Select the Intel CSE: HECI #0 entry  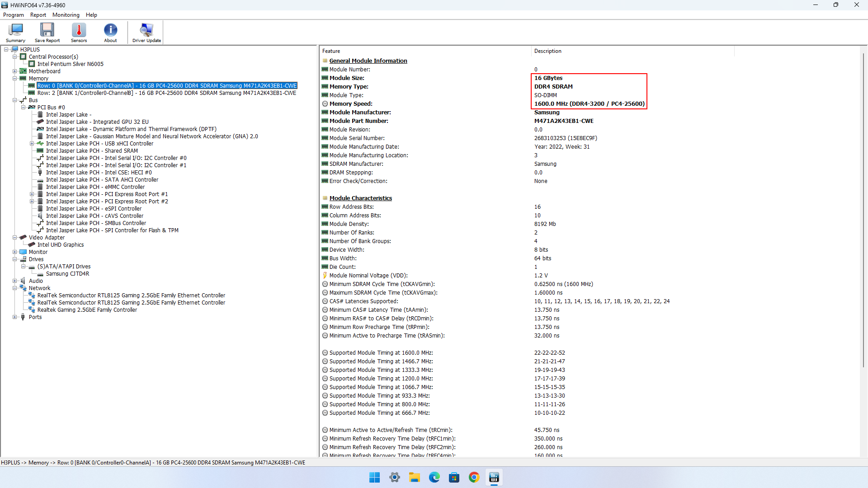pos(99,173)
